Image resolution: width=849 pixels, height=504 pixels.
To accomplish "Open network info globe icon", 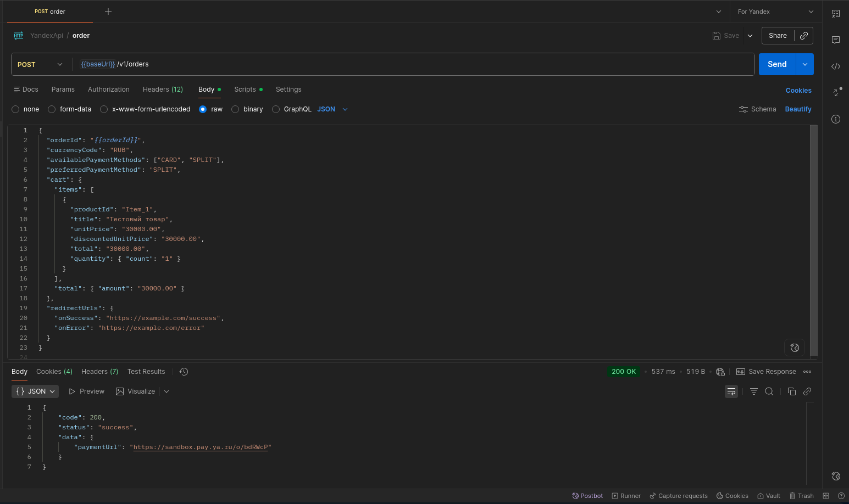I will coord(720,372).
